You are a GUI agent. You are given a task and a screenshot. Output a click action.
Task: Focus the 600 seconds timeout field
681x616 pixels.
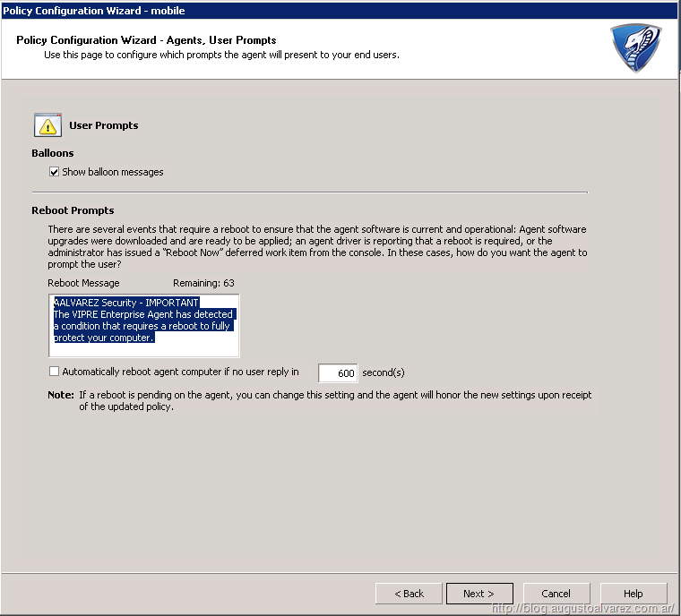coord(338,373)
